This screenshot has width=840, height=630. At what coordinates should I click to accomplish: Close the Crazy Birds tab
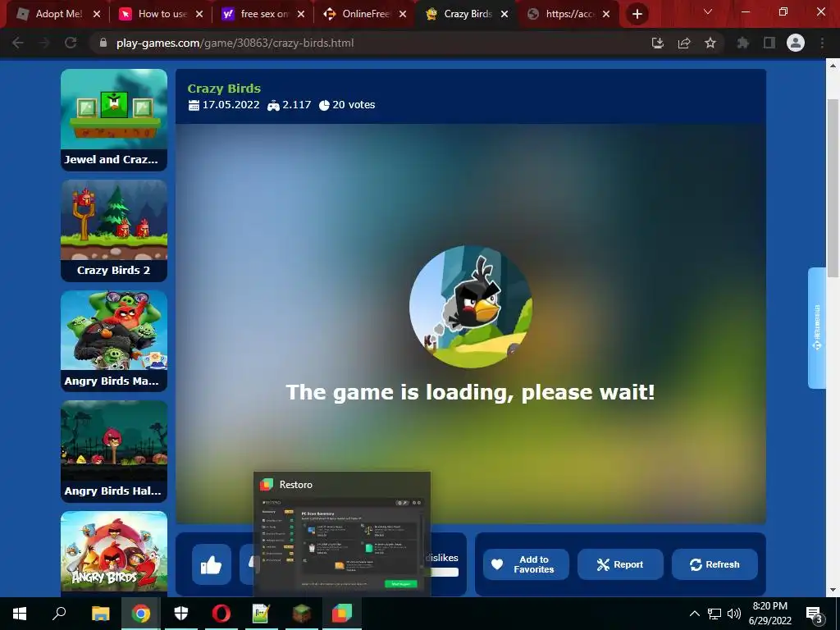coord(504,15)
